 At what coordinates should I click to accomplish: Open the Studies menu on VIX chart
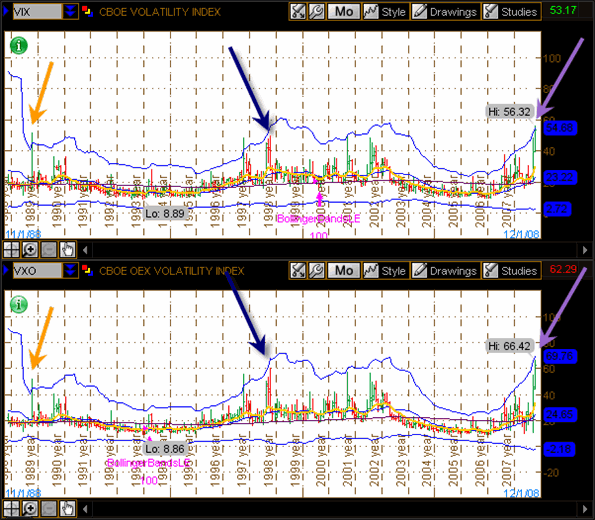click(x=512, y=12)
